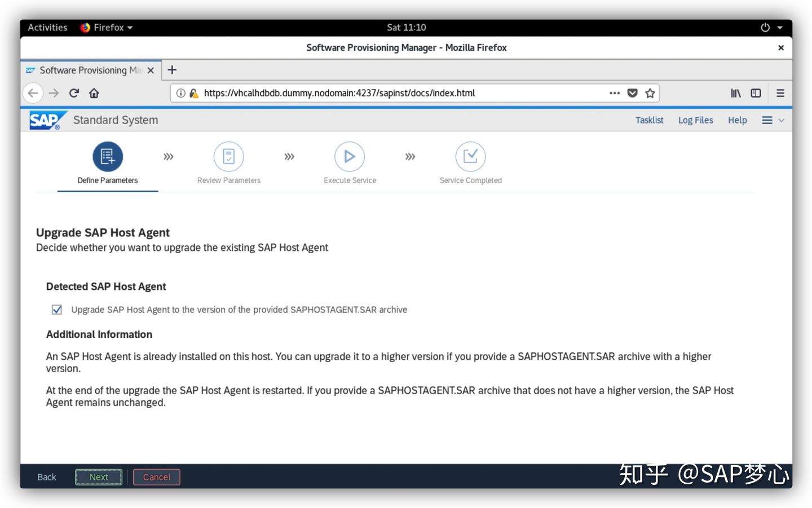Open the Firefox application menu in top bar
Screen dimensions: 812x508
106,27
